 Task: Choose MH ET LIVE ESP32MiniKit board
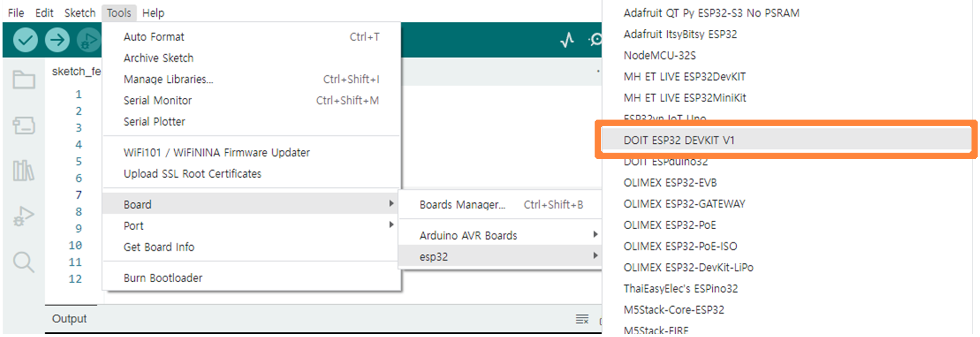(x=786, y=98)
